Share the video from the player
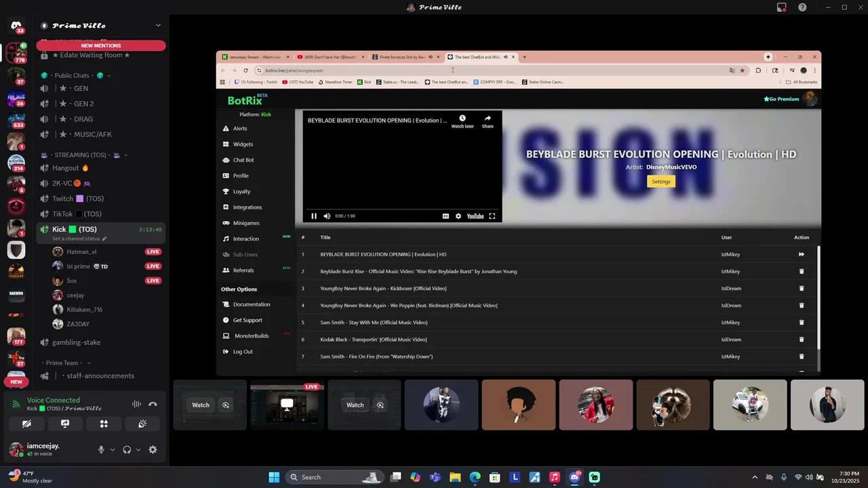868x488 pixels. (x=488, y=121)
